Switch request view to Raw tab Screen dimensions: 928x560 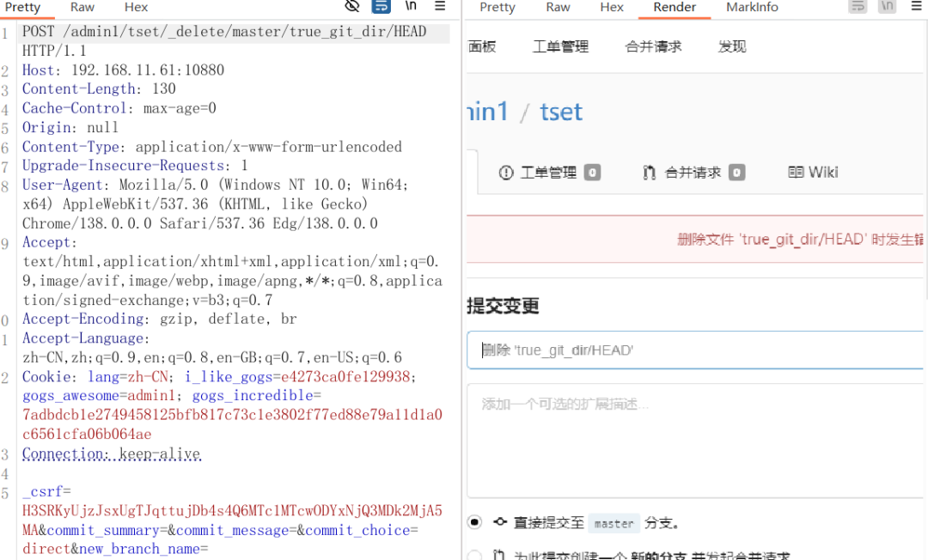[82, 7]
